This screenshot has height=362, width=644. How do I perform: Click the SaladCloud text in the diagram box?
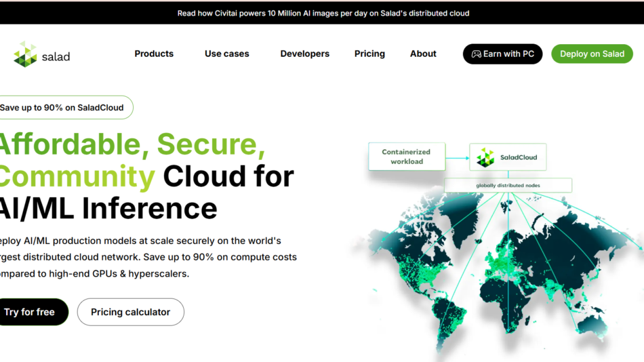[519, 157]
